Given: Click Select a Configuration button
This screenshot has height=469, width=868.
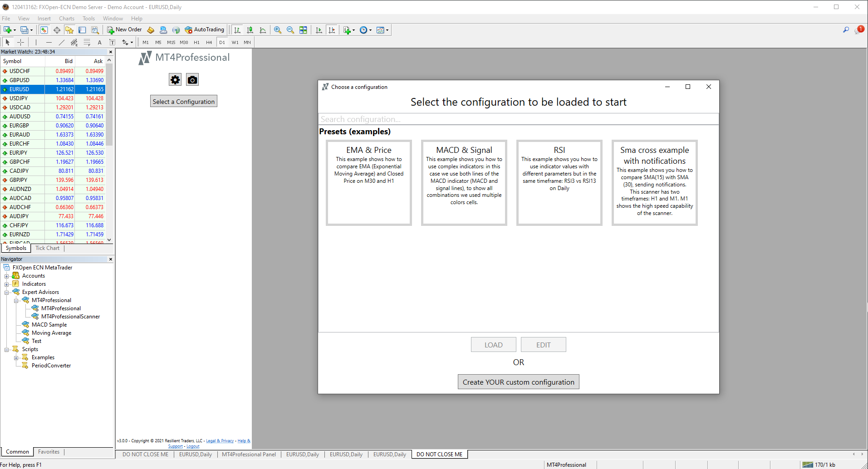Looking at the screenshot, I should coord(184,101).
